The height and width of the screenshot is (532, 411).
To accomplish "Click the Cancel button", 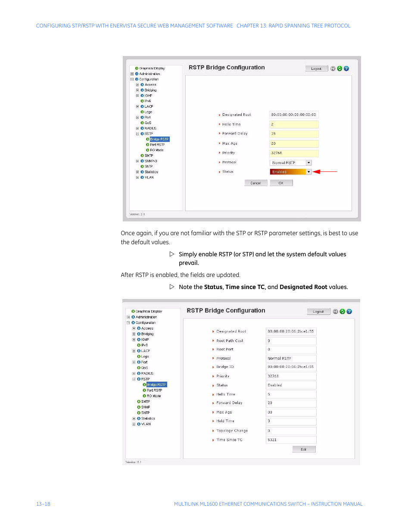I will 256,183.
